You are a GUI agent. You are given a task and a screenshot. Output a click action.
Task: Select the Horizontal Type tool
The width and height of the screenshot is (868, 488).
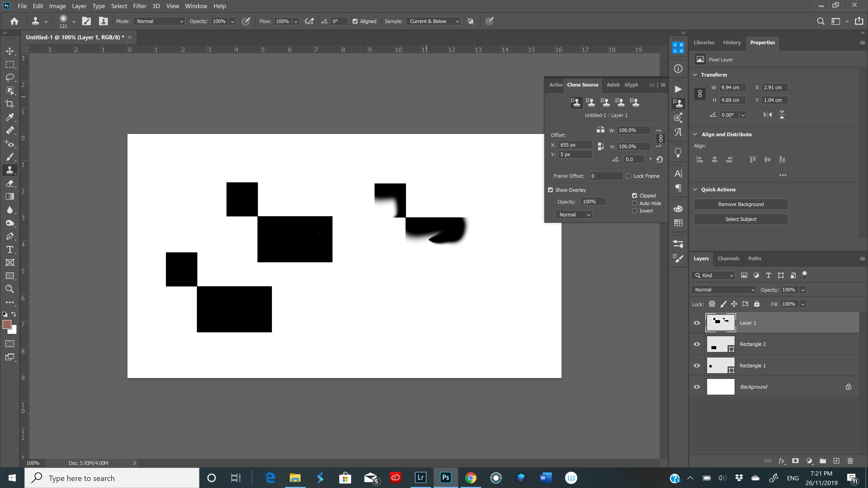click(x=10, y=250)
